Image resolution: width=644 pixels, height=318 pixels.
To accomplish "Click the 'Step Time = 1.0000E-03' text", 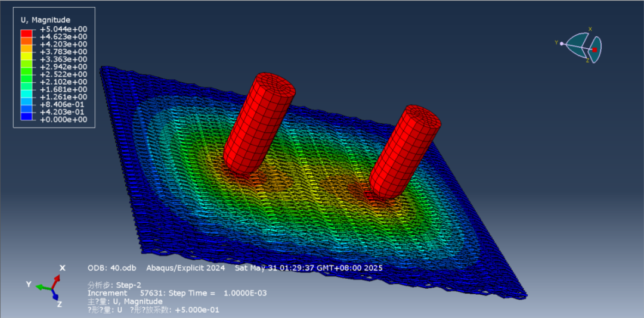I will point(217,294).
